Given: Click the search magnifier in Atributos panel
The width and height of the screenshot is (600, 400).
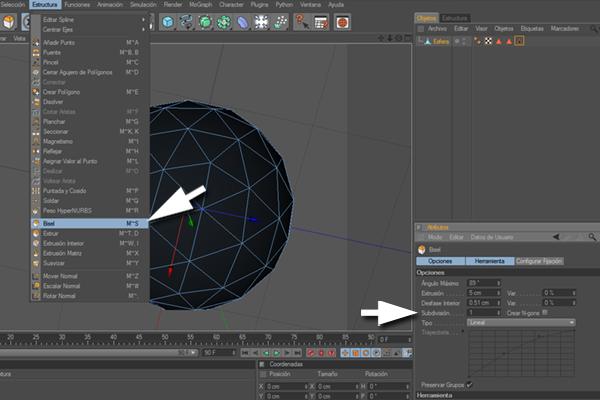Looking at the screenshot, I should coord(592,237).
